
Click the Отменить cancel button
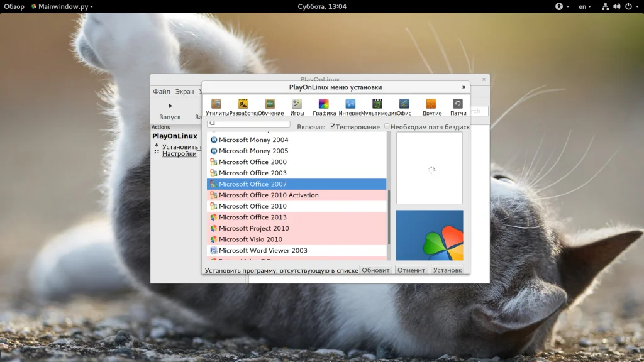coord(411,270)
